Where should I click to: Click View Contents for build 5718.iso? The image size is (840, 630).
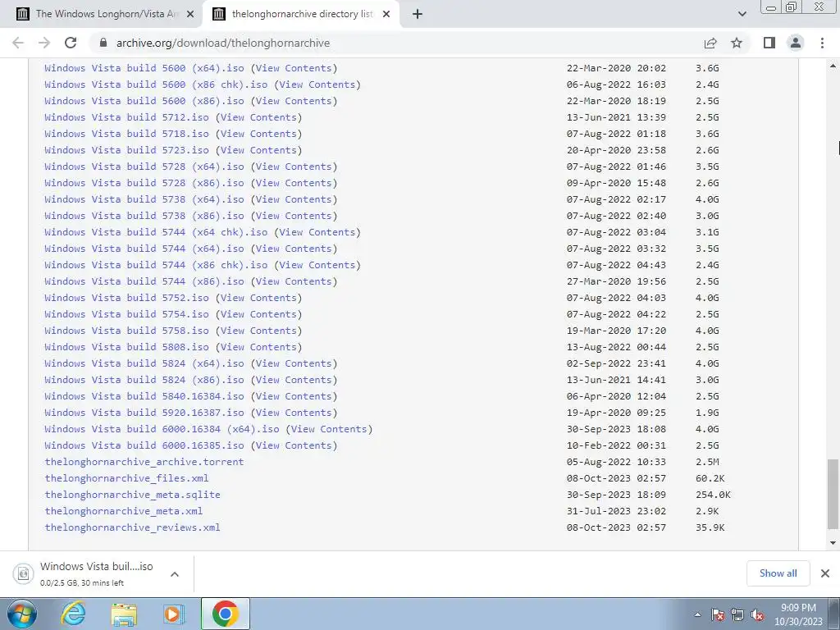258,134
